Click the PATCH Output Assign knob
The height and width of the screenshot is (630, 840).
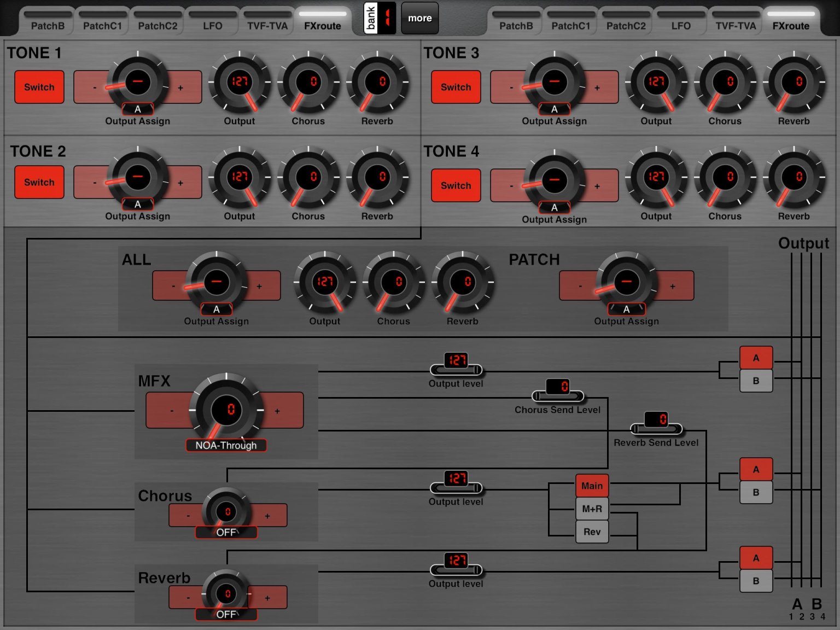point(627,282)
